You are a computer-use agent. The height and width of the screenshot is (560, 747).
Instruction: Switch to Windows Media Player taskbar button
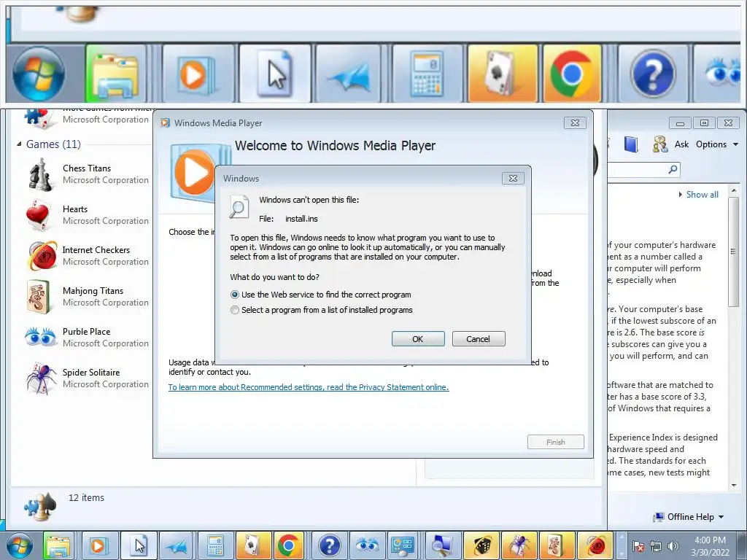tap(100, 545)
